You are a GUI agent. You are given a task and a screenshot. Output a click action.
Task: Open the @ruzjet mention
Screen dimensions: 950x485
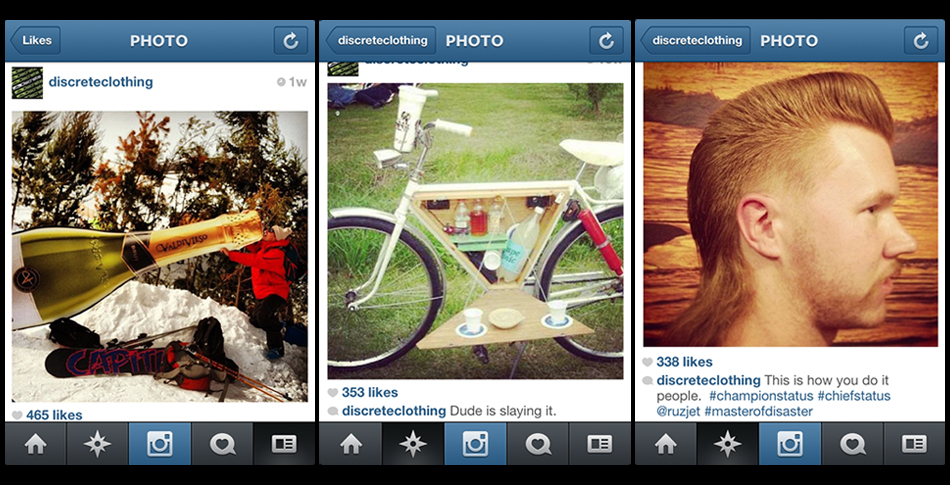[679, 412]
